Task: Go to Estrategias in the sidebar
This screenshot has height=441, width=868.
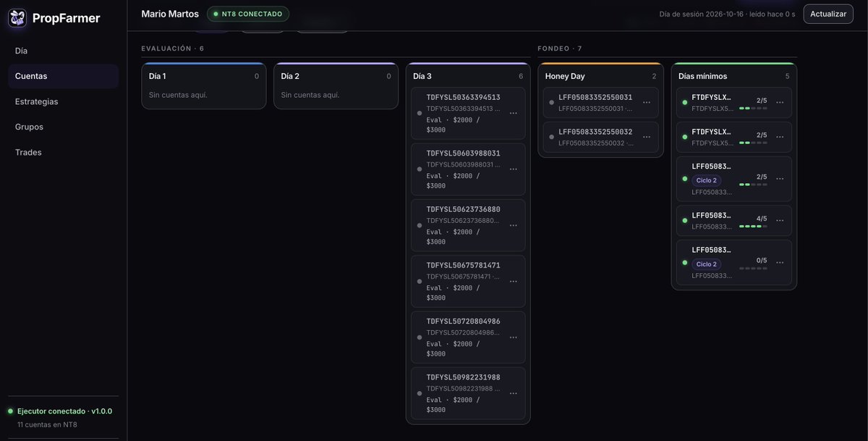Action: coord(64,101)
